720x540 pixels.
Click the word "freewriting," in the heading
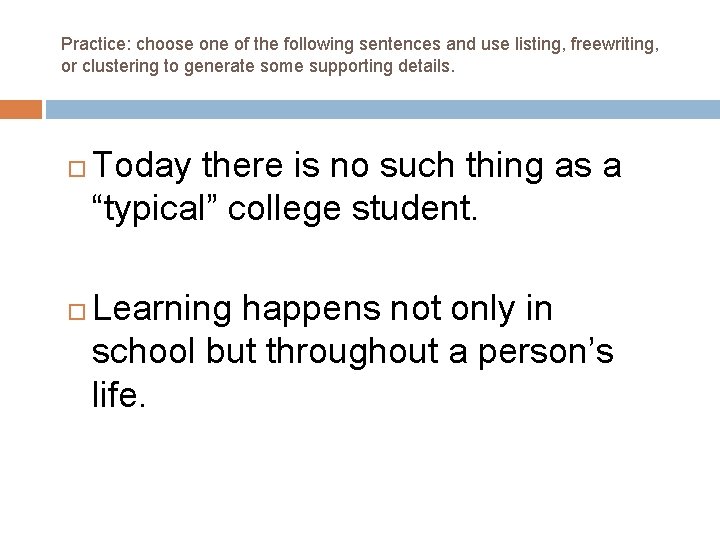[x=614, y=45]
